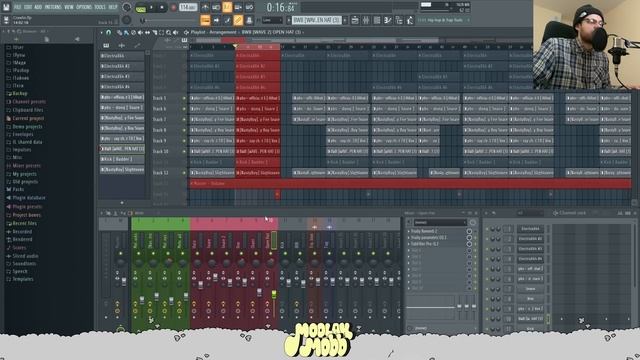Open the EDIT menu
Screen dimensions: 640x360
28,7
